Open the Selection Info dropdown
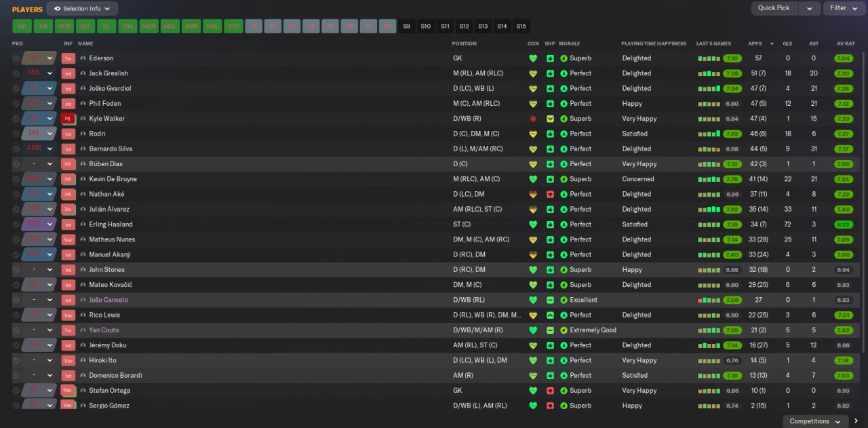Viewport: 868px width, 428px height. pyautogui.click(x=82, y=9)
